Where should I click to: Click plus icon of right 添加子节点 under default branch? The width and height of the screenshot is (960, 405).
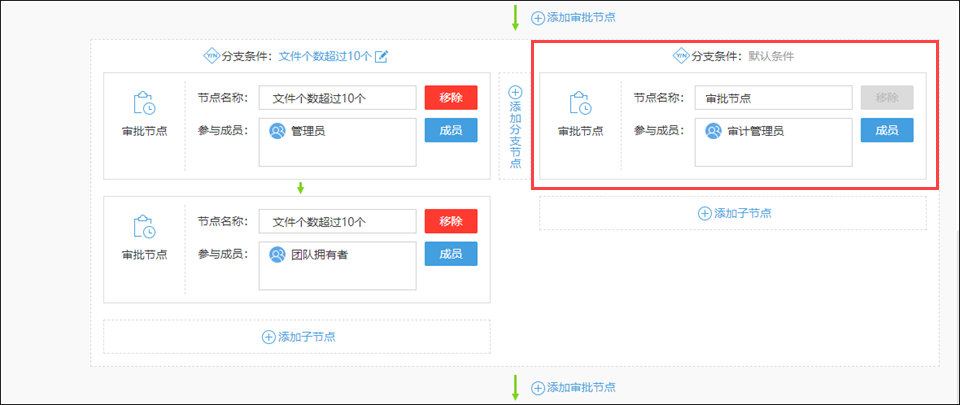tap(705, 213)
